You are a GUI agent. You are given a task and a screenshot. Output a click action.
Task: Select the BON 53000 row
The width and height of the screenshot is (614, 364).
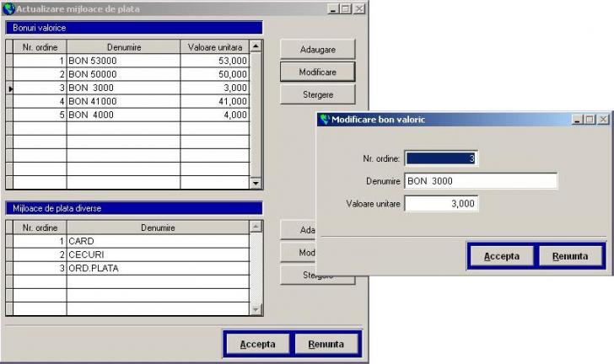(123, 61)
